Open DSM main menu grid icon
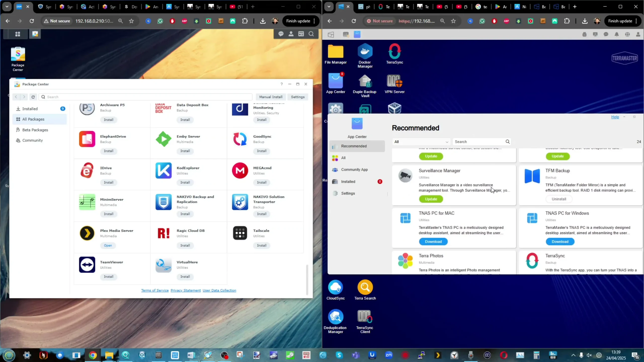Viewport: 644px width, 362px height. point(18,34)
